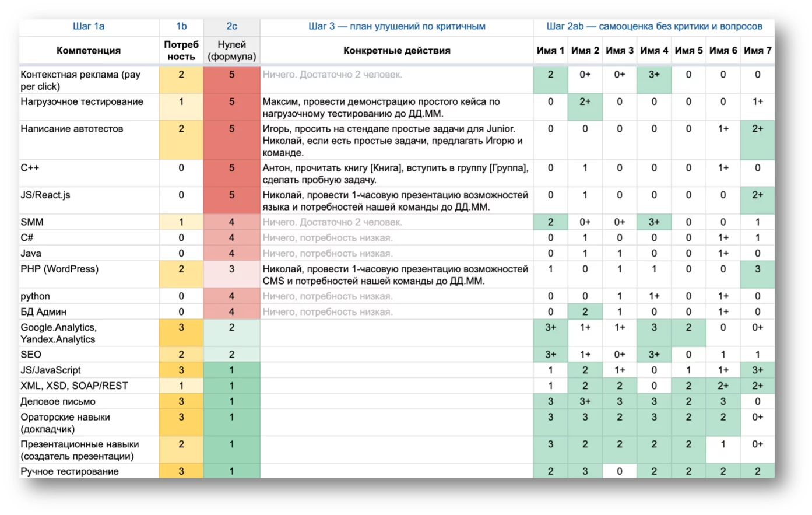Click the 'БД Админ' competency cell

(89, 311)
